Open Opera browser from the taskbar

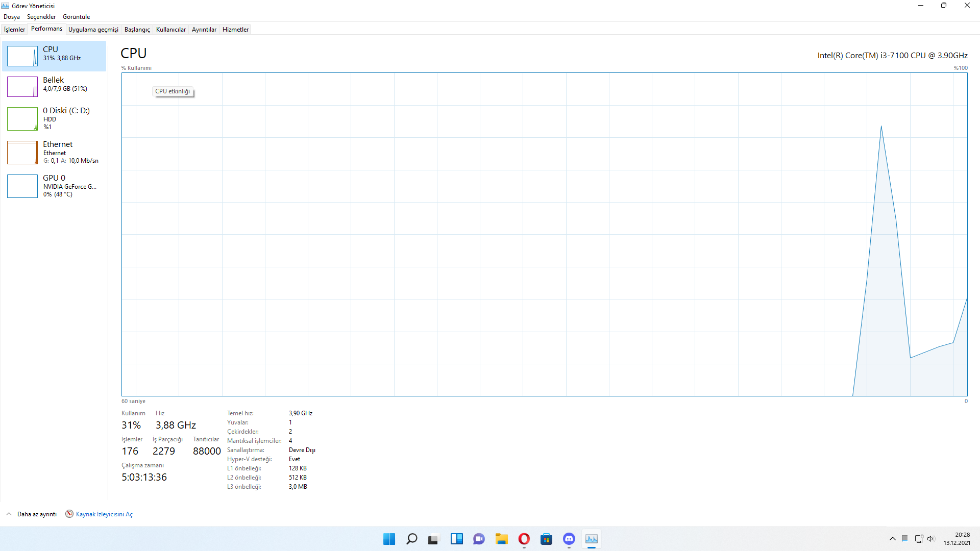click(524, 539)
